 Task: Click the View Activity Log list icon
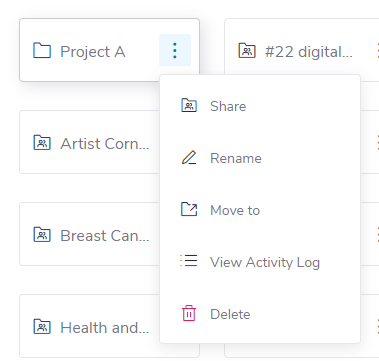coord(189,261)
